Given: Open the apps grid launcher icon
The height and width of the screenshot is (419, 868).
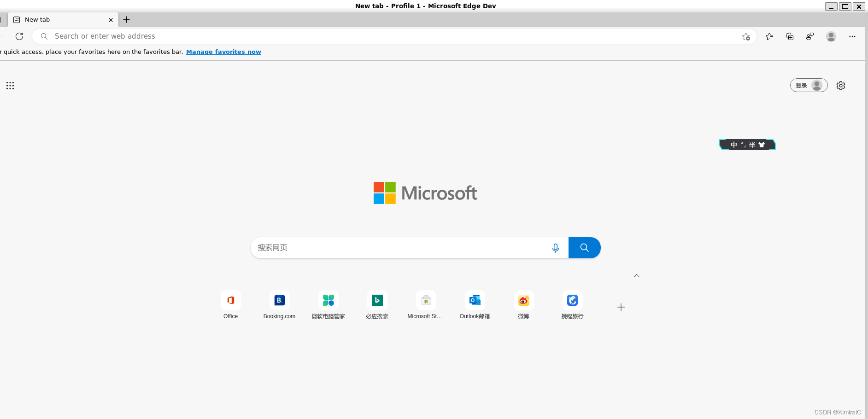Looking at the screenshot, I should pos(10,86).
